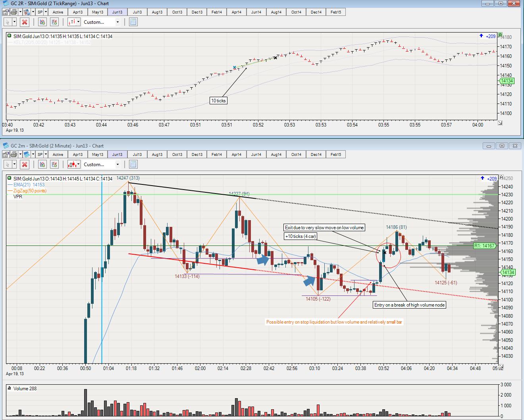Expand the SP dropdown arrow in GC 2R window

(x=46, y=12)
